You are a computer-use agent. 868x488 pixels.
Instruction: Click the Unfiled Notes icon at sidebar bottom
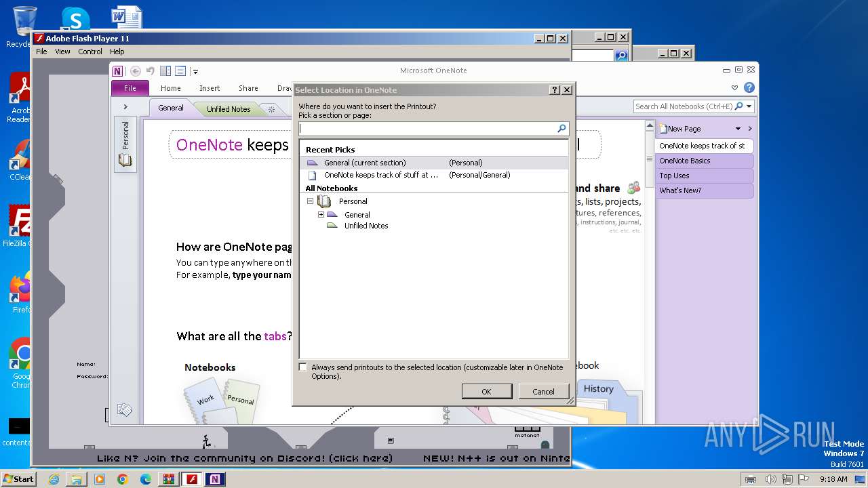(x=125, y=409)
